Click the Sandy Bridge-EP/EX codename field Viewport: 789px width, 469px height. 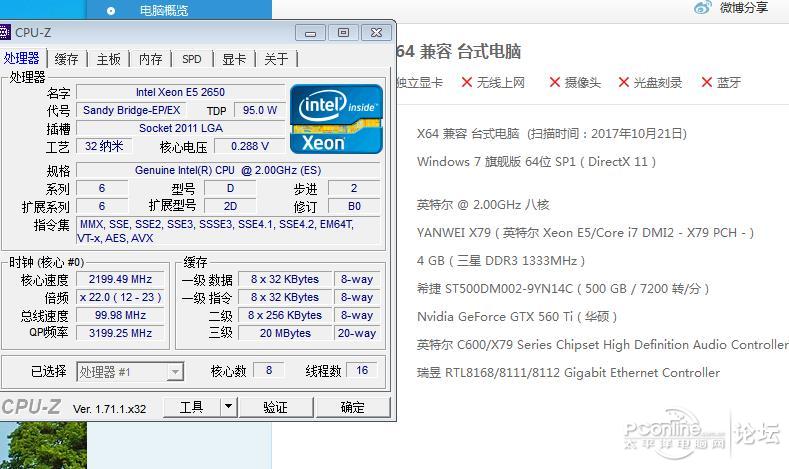tap(131, 110)
